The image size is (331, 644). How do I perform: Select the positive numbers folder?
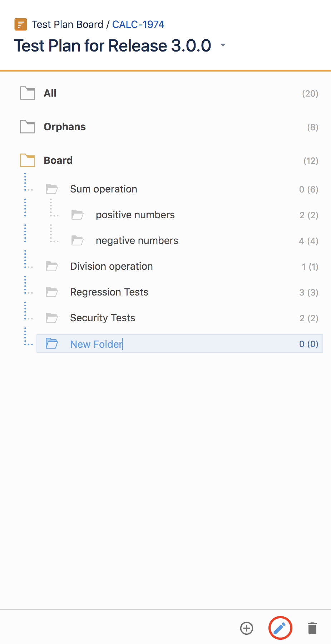click(195, 215)
